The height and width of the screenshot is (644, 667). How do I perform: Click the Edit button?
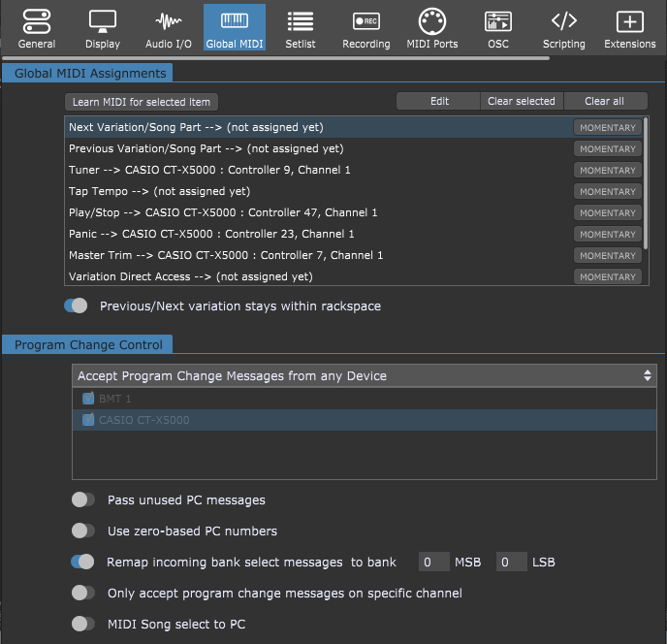click(439, 101)
